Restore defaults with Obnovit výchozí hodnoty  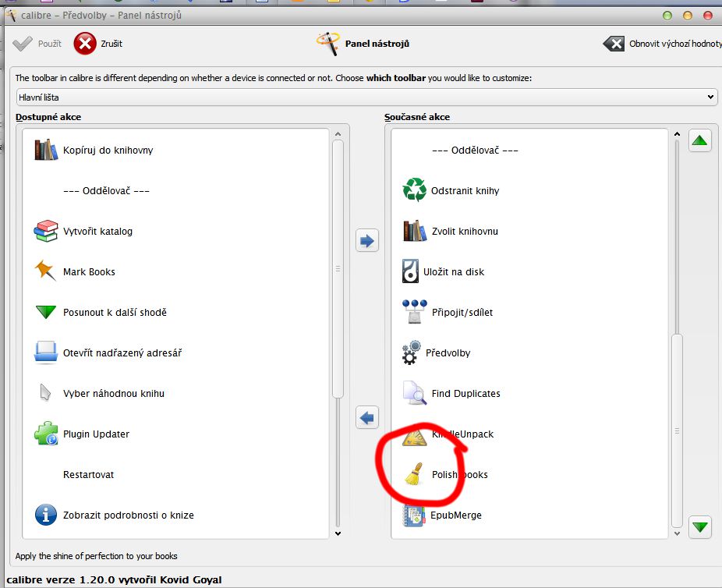click(x=662, y=44)
